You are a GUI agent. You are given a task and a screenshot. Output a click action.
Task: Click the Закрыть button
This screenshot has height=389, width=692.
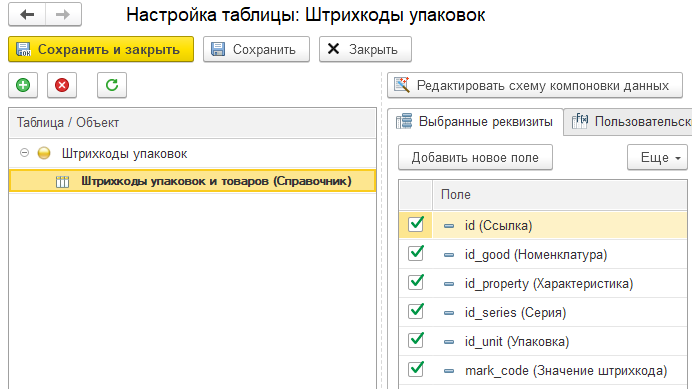365,49
